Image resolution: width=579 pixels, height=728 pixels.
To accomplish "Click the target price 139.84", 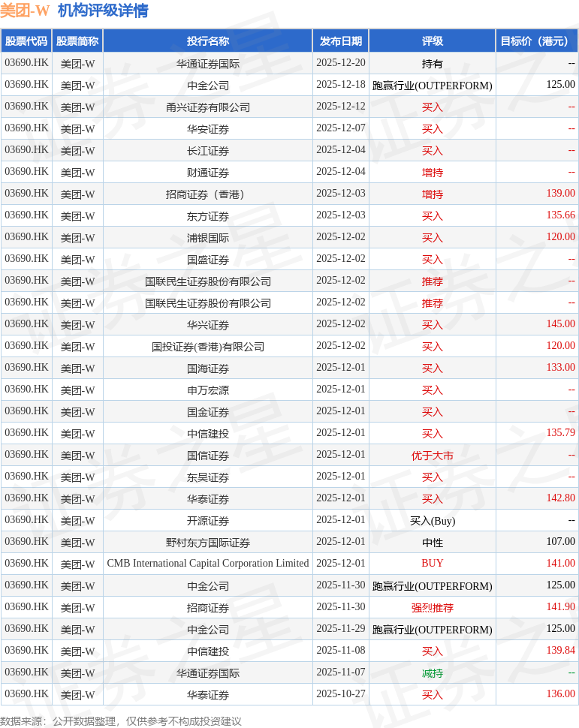I will point(560,650).
